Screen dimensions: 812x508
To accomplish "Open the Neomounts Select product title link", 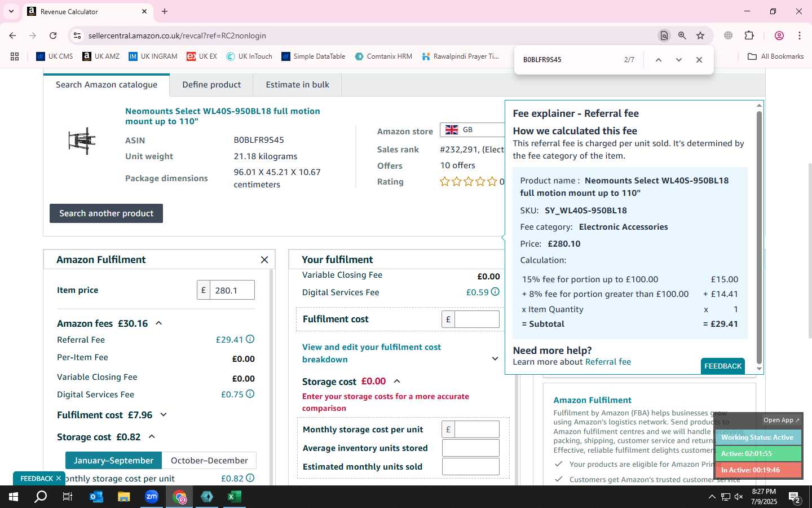I will pos(222,116).
